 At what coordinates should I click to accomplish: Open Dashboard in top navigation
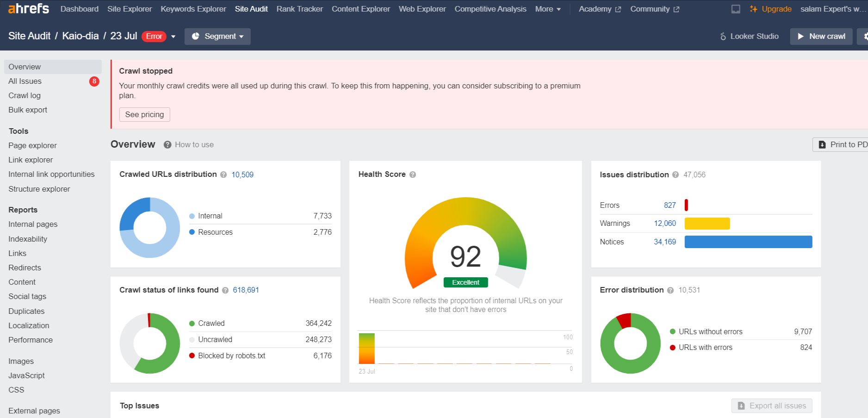[80, 9]
